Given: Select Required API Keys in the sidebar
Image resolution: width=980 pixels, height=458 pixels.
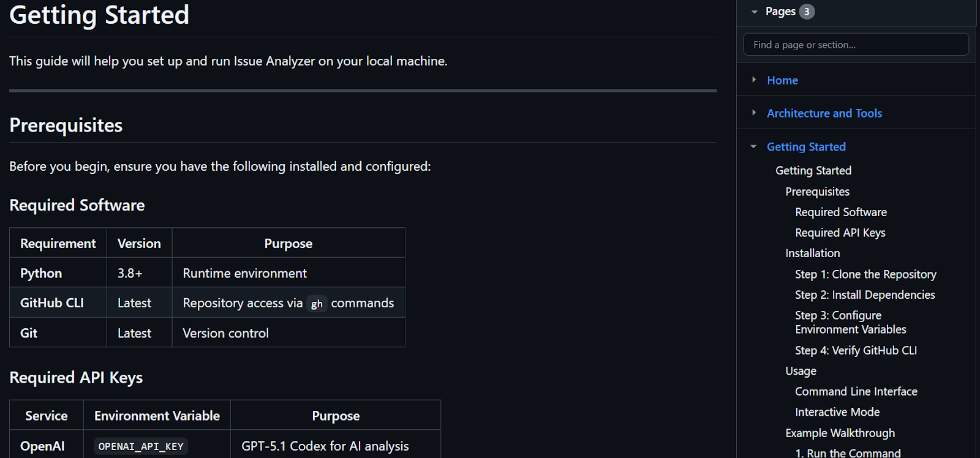Looking at the screenshot, I should pos(840,233).
